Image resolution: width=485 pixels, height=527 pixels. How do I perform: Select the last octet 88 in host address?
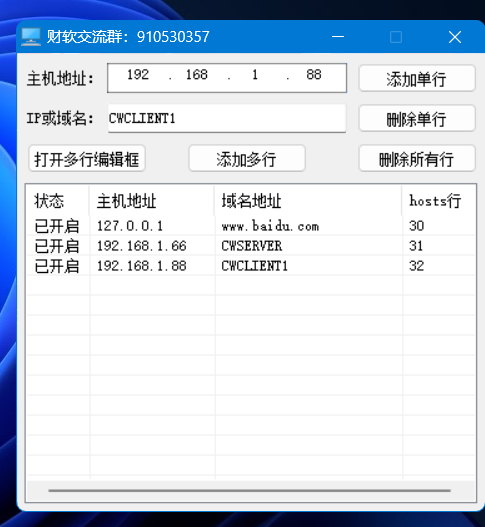pos(314,75)
